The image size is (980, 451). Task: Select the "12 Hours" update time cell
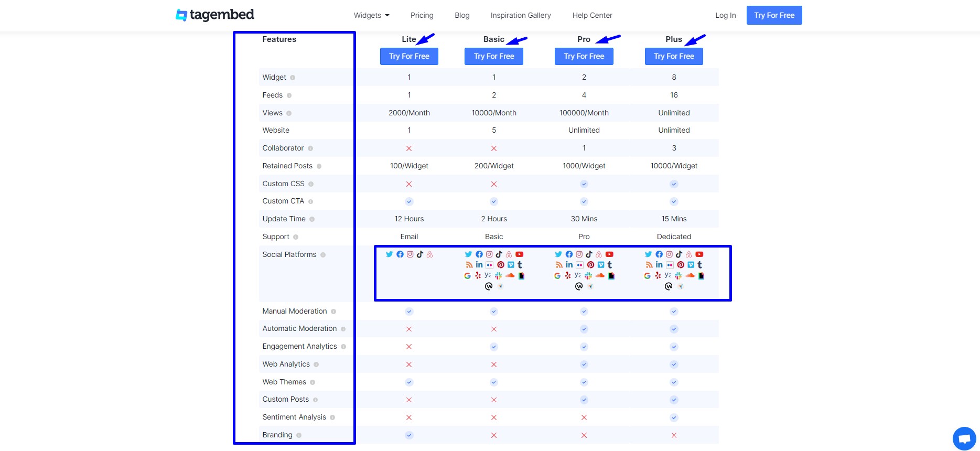click(409, 219)
